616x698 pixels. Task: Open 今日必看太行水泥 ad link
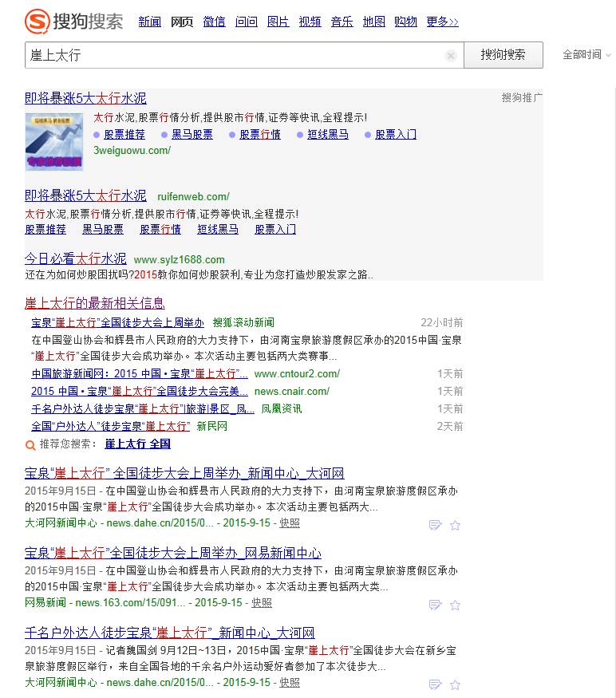click(76, 258)
